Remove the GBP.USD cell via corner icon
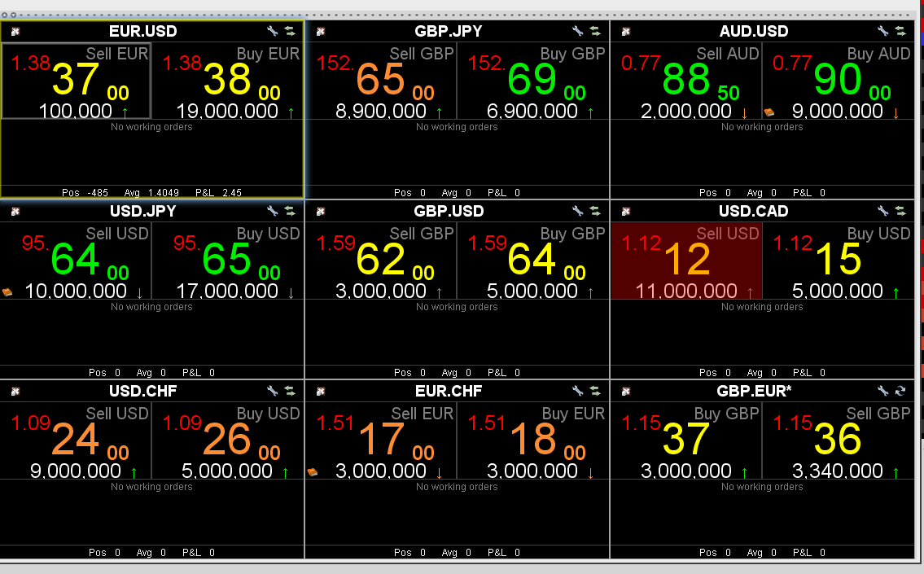This screenshot has height=574, width=924. (321, 211)
